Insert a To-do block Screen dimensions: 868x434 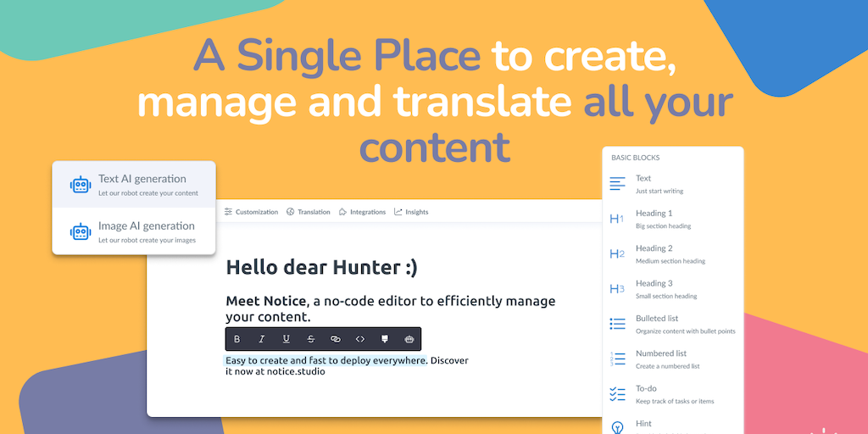[672, 394]
